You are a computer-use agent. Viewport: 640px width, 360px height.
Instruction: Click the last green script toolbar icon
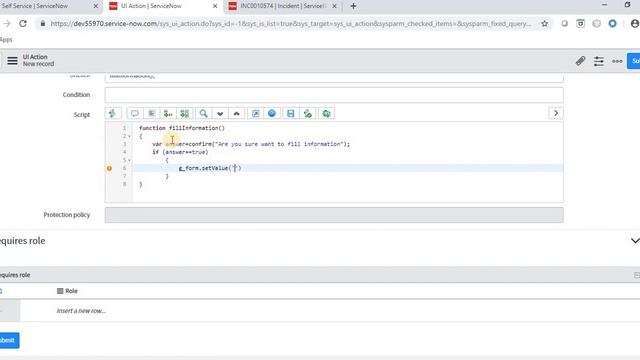[x=327, y=113]
